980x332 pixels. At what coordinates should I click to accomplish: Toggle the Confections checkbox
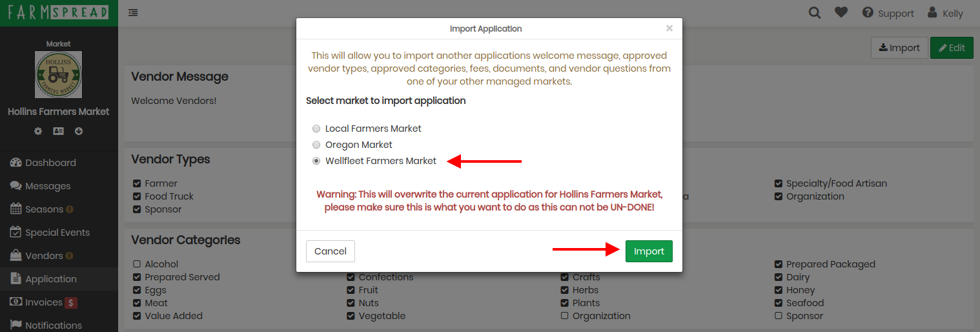point(351,277)
